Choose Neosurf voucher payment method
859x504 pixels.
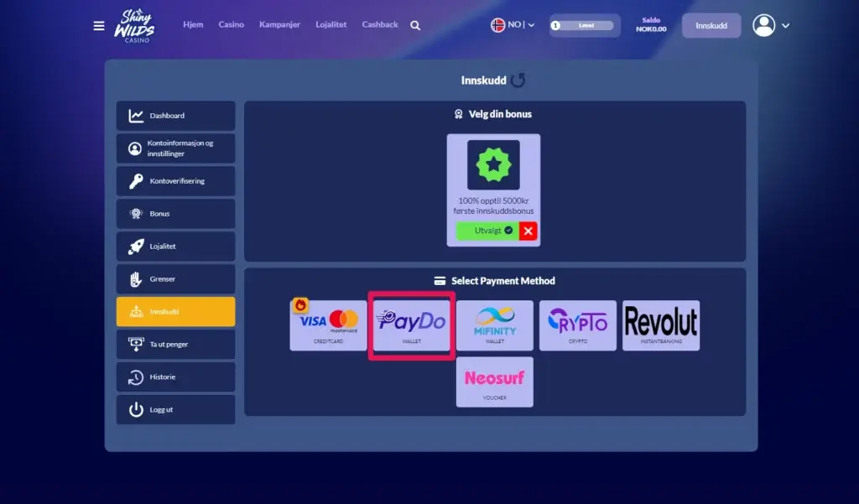[x=495, y=382]
